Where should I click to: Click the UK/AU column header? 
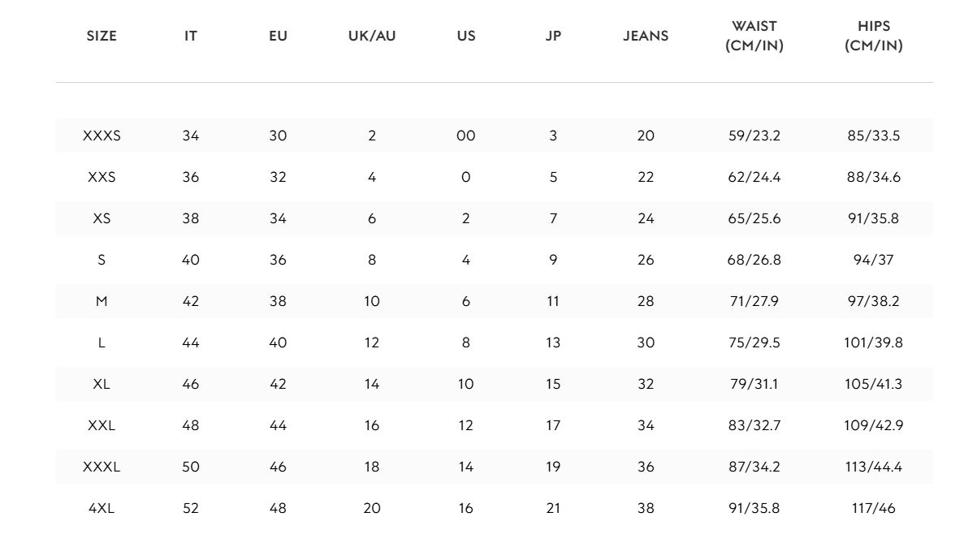372,36
